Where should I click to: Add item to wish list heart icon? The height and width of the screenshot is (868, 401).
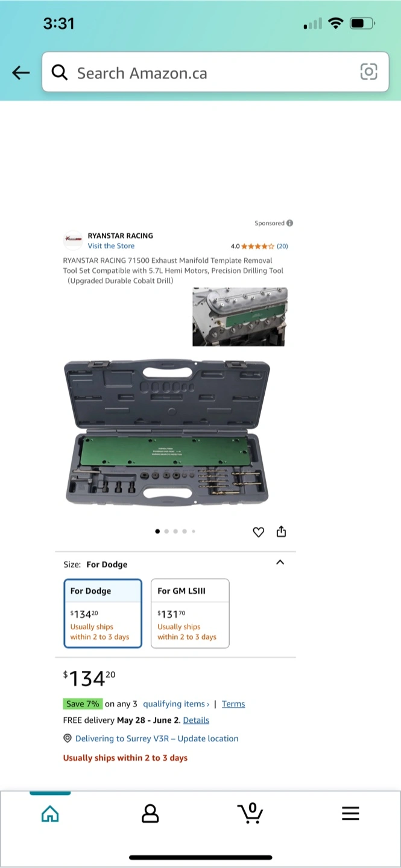coord(258,532)
